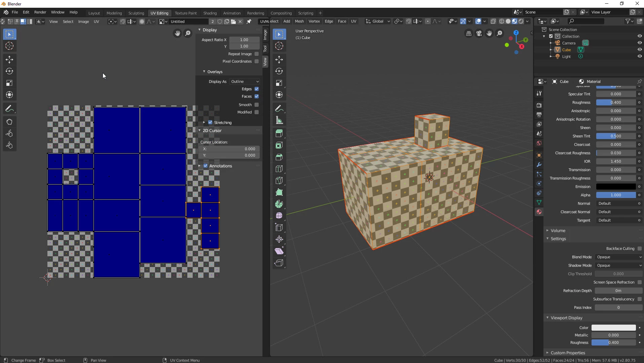Activate the Shrink/Fatten tool
Viewport: 644px width, 363px height.
279,239
